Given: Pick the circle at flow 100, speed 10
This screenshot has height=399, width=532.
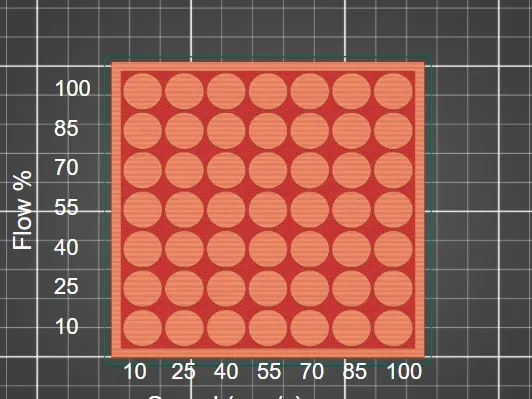Looking at the screenshot, I should 142,91.
